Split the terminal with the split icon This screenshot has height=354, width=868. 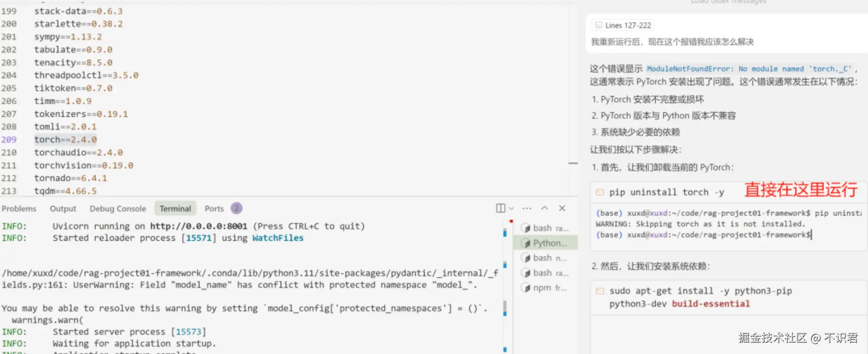[x=500, y=208]
